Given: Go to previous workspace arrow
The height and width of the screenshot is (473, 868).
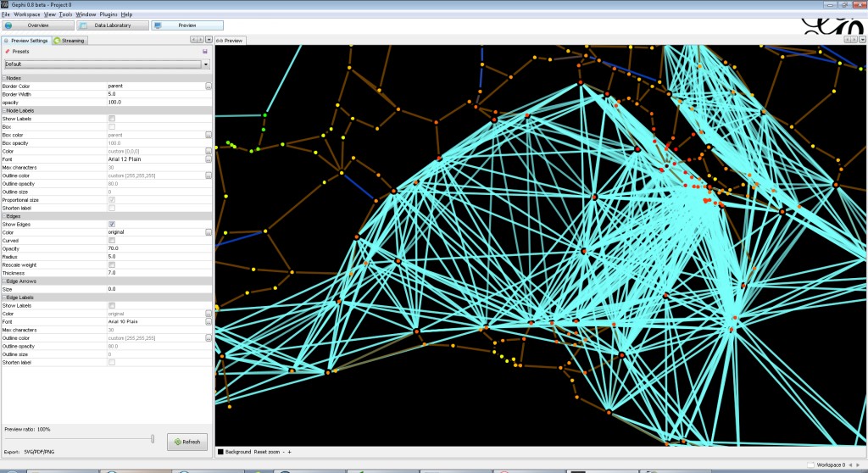Looking at the screenshot, I should 850,465.
